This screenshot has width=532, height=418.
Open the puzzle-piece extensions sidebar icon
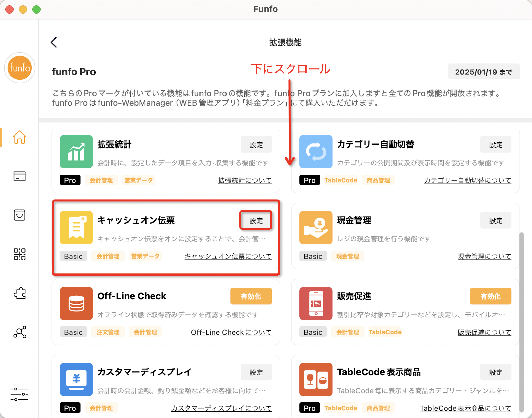tap(20, 293)
